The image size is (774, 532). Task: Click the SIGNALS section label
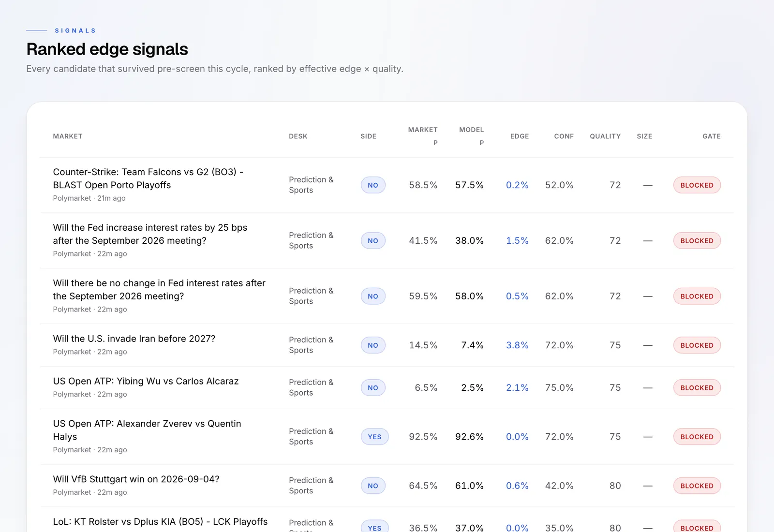(x=75, y=30)
